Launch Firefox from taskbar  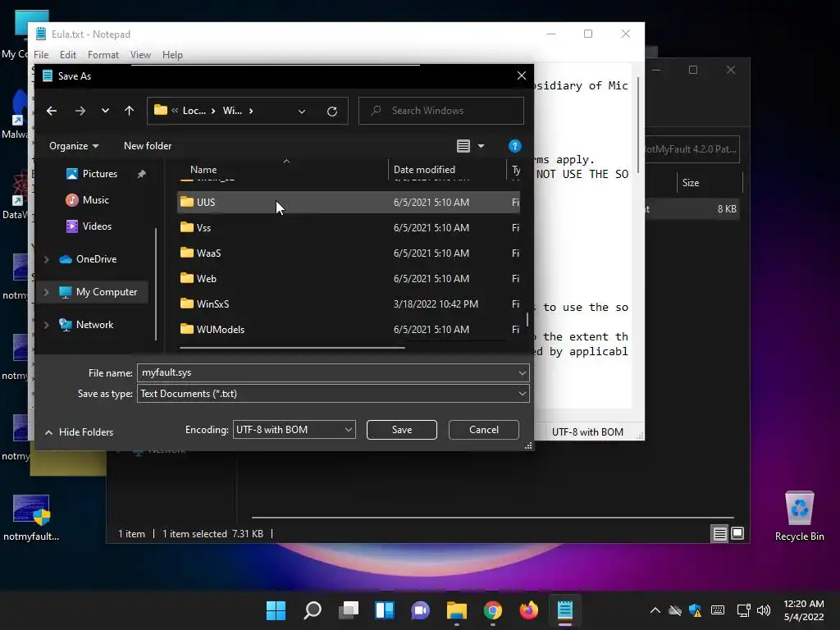coord(529,610)
